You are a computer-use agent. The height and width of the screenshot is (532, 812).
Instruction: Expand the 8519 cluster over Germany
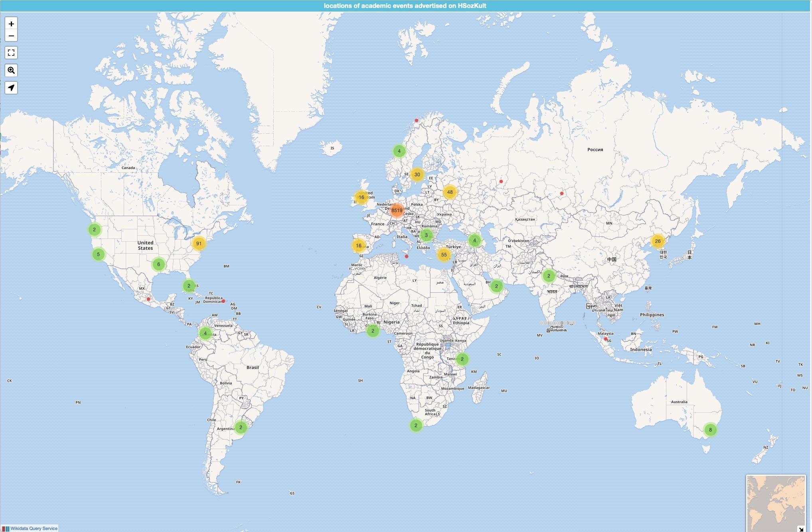click(397, 210)
